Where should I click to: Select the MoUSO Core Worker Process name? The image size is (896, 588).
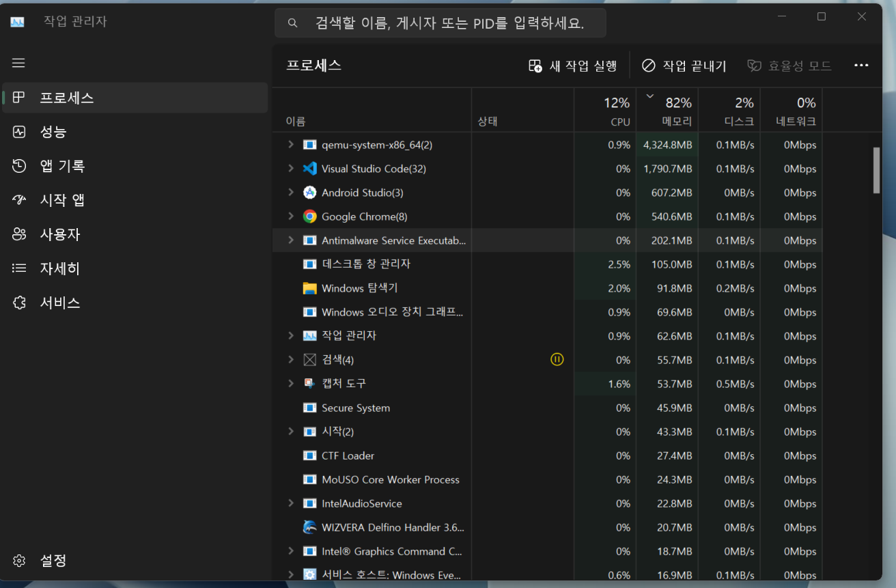click(391, 479)
